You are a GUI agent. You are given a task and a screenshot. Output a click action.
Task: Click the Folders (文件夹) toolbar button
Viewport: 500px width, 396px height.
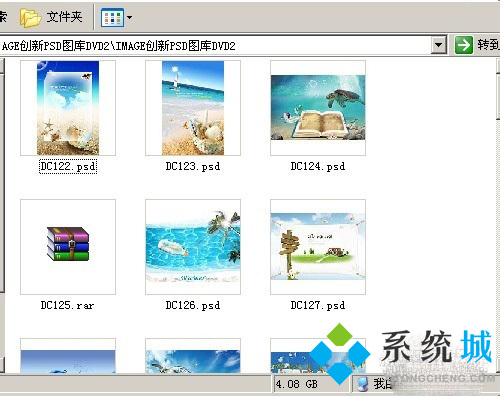(x=51, y=17)
